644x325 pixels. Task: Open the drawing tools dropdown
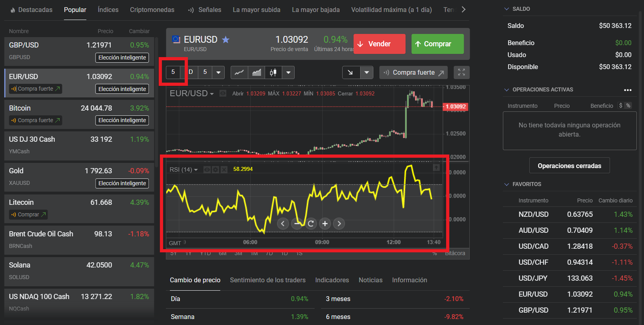(367, 72)
